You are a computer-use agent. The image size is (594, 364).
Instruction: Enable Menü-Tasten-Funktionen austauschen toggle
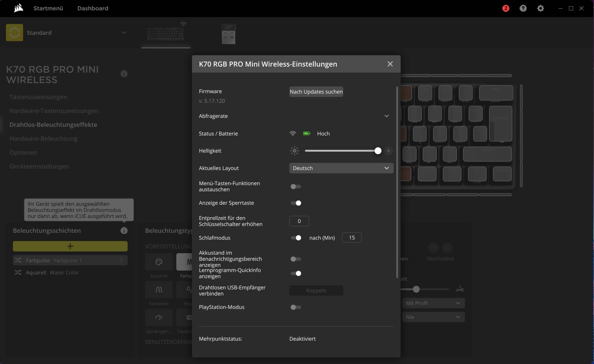pos(296,187)
